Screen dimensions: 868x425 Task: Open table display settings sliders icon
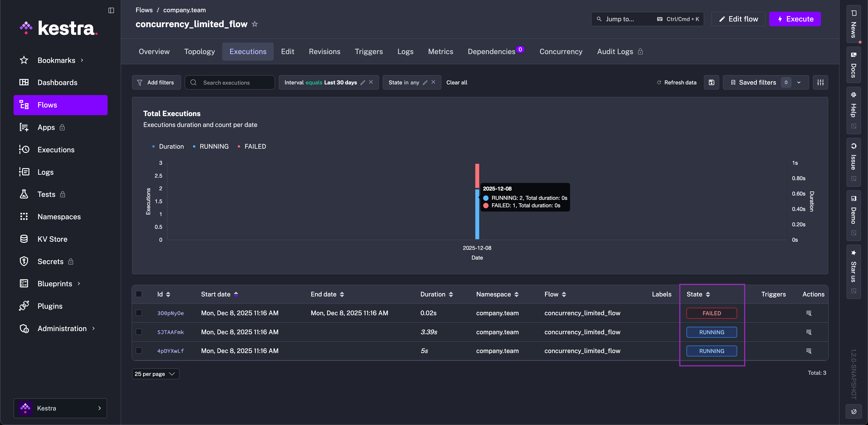click(x=820, y=82)
